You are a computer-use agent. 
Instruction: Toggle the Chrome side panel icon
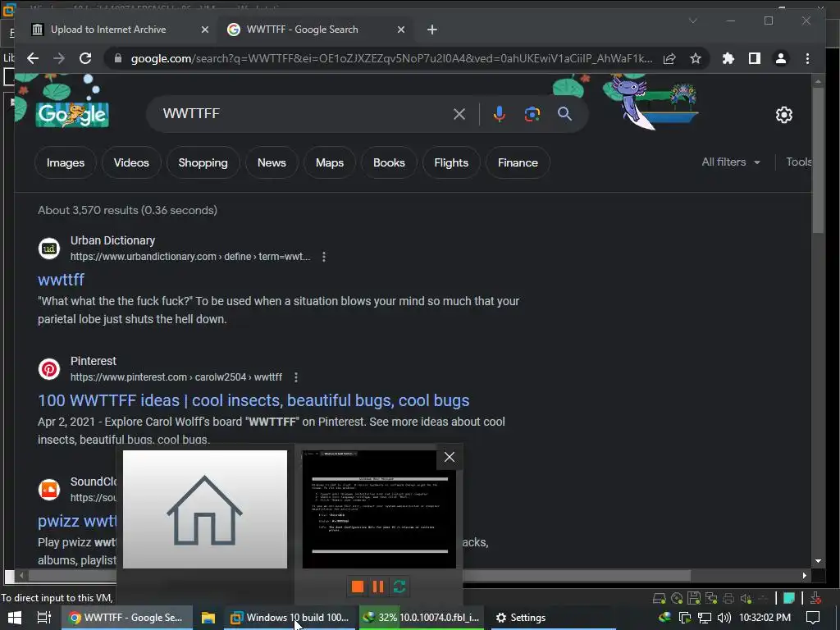point(755,58)
